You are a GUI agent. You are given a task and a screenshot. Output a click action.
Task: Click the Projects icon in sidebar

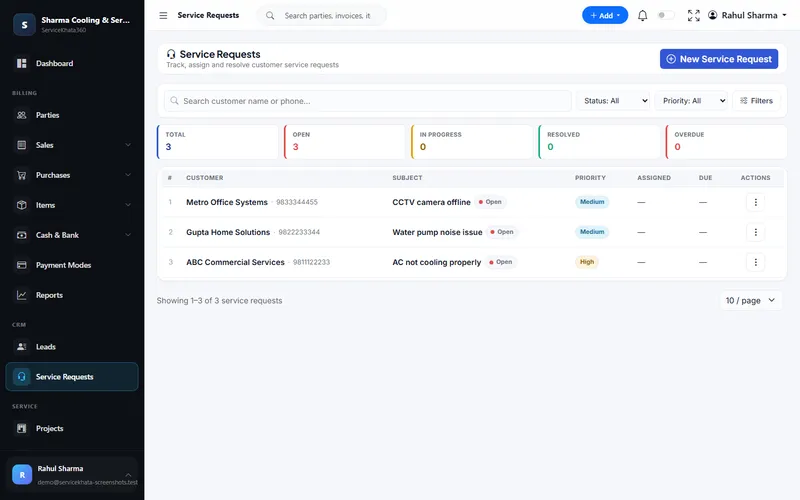pos(21,429)
